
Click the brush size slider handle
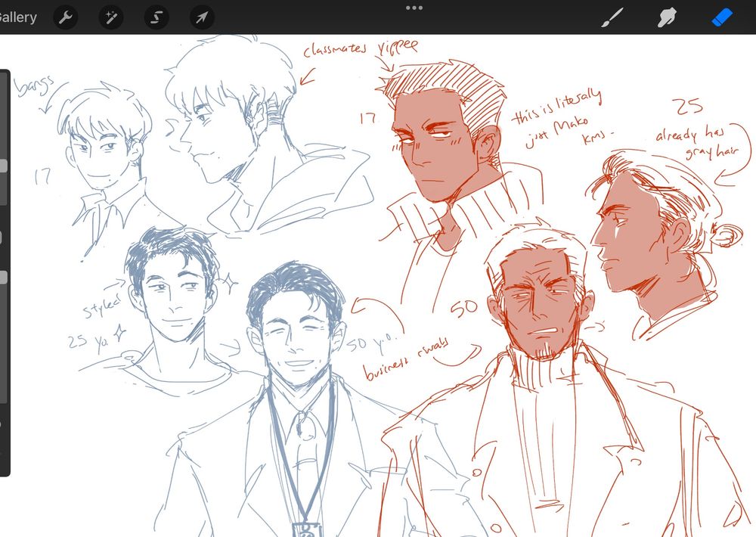(x=3, y=166)
